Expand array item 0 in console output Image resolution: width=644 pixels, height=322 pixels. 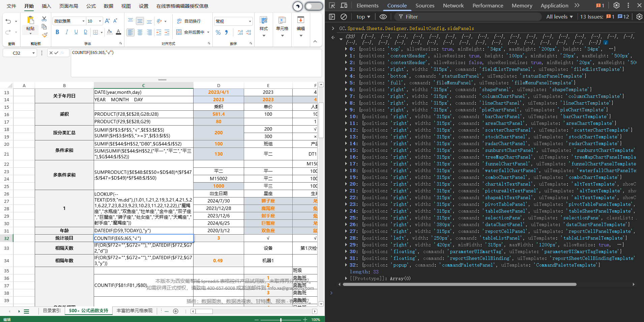[x=346, y=49]
